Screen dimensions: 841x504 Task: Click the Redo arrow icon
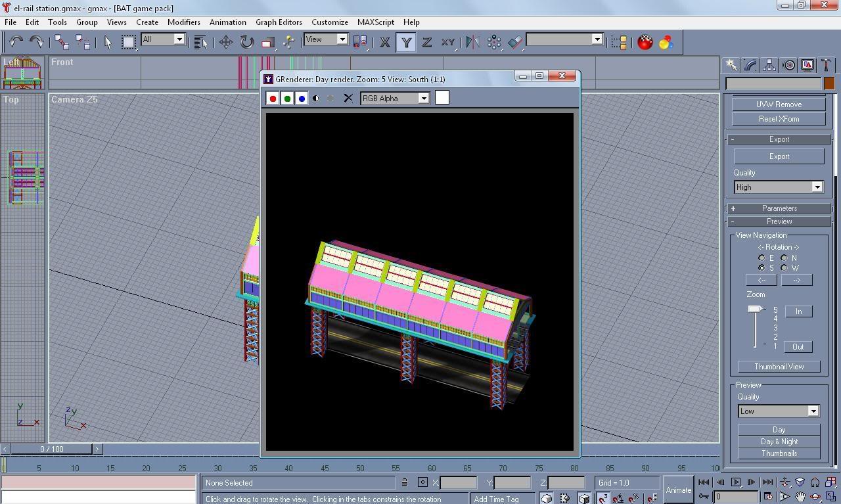tap(36, 42)
